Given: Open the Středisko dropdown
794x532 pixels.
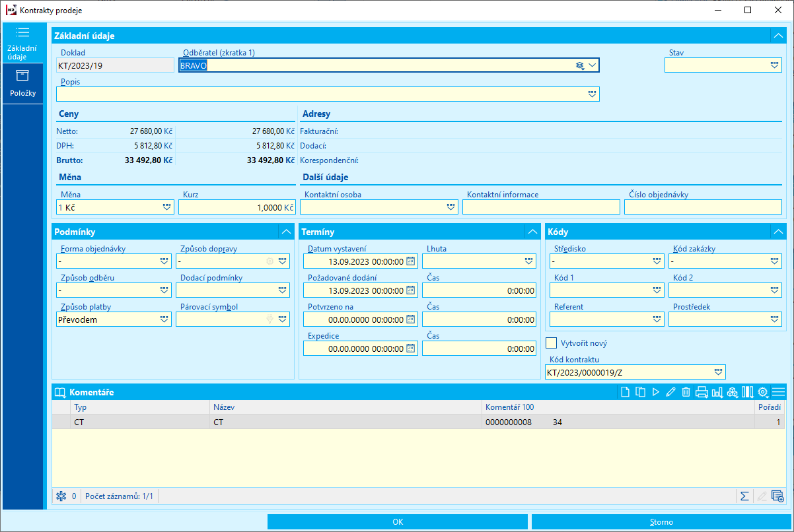Looking at the screenshot, I should point(657,261).
